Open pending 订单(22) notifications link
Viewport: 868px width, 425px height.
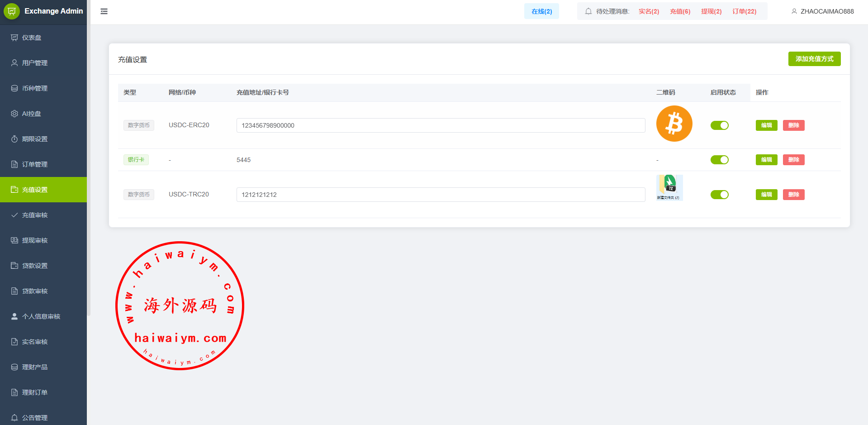[x=744, y=11]
